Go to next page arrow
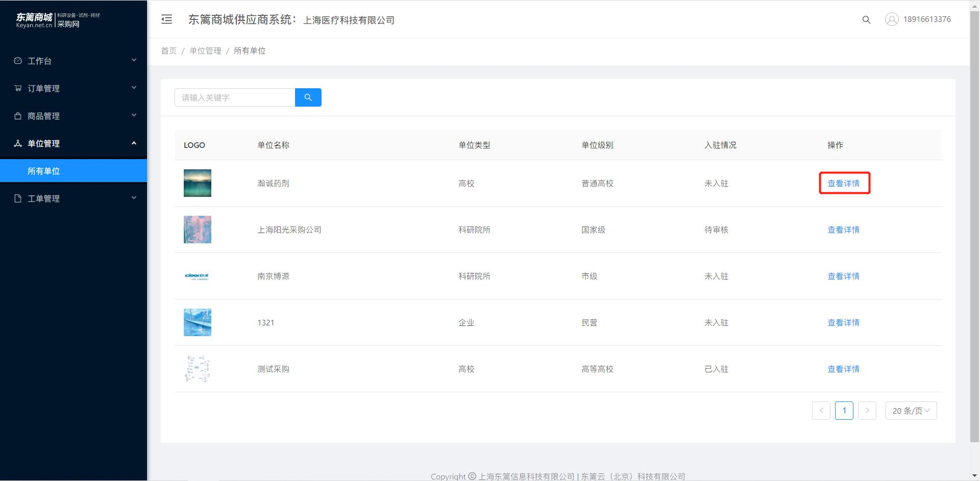This screenshot has width=980, height=481. click(867, 411)
